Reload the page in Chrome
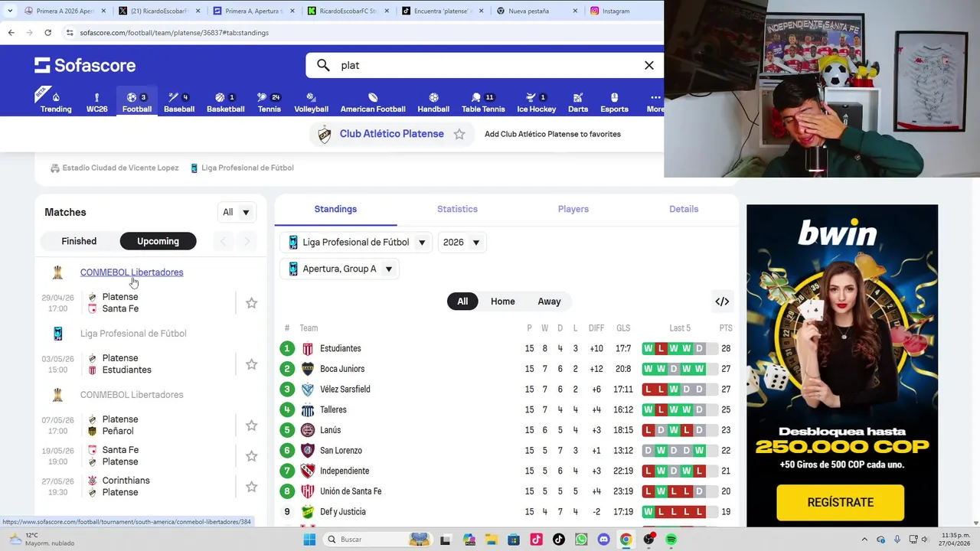Image resolution: width=980 pixels, height=551 pixels. [x=47, y=33]
